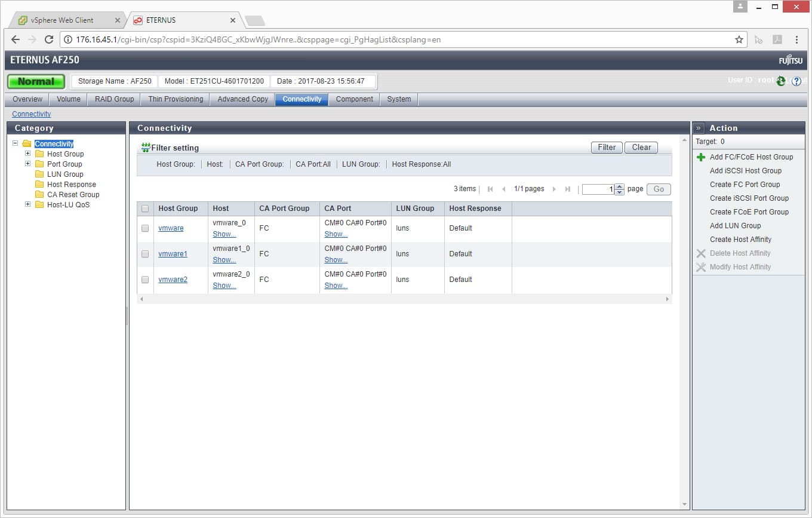This screenshot has height=518, width=812.
Task: Click the Host Group folder icon
Action: tap(39, 154)
